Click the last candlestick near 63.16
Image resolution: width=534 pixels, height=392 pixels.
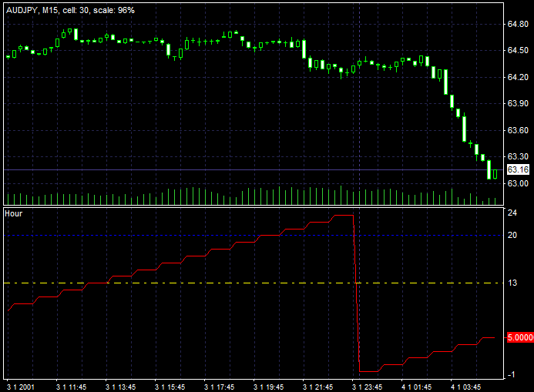pos(495,174)
